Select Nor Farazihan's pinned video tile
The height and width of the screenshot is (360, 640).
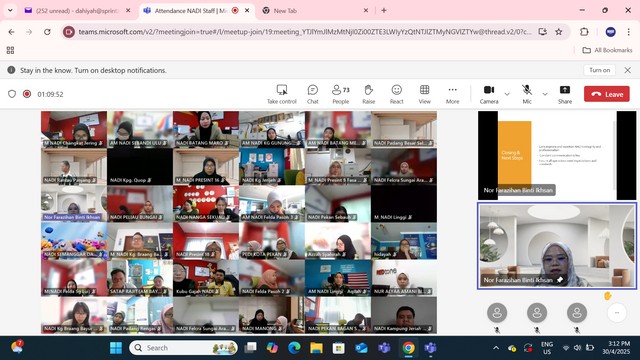point(557,246)
